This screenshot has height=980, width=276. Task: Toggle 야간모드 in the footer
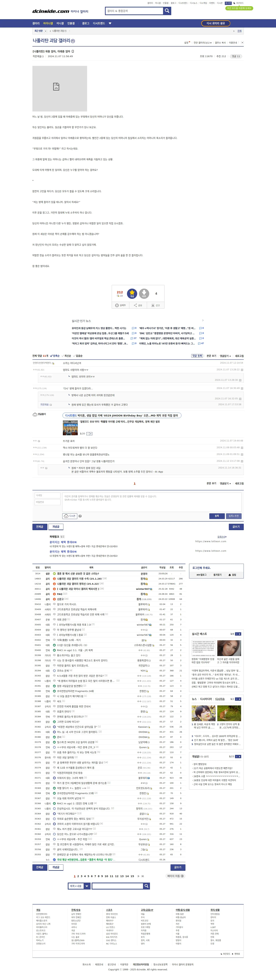click(225, 954)
